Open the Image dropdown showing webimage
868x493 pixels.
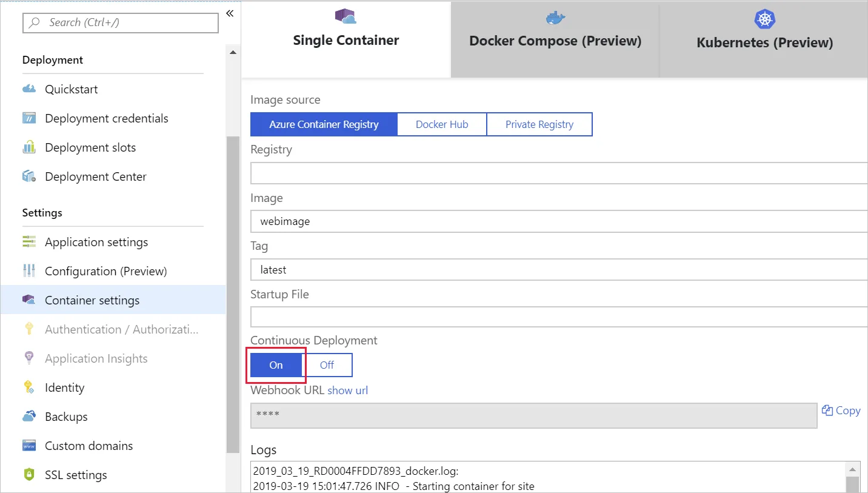[559, 221]
